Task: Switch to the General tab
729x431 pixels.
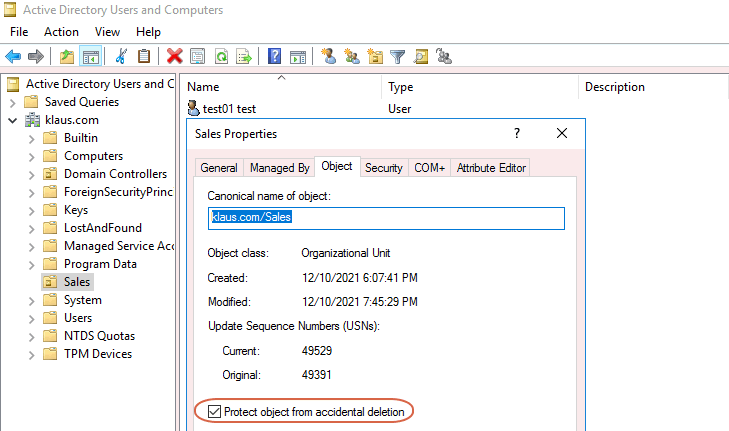Action: [219, 168]
